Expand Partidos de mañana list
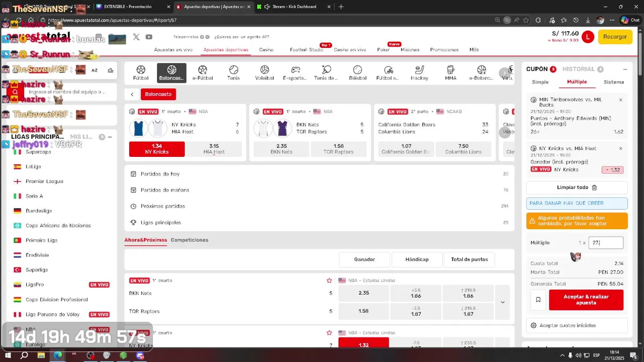The height and width of the screenshot is (362, 644). pyautogui.click(x=319, y=190)
